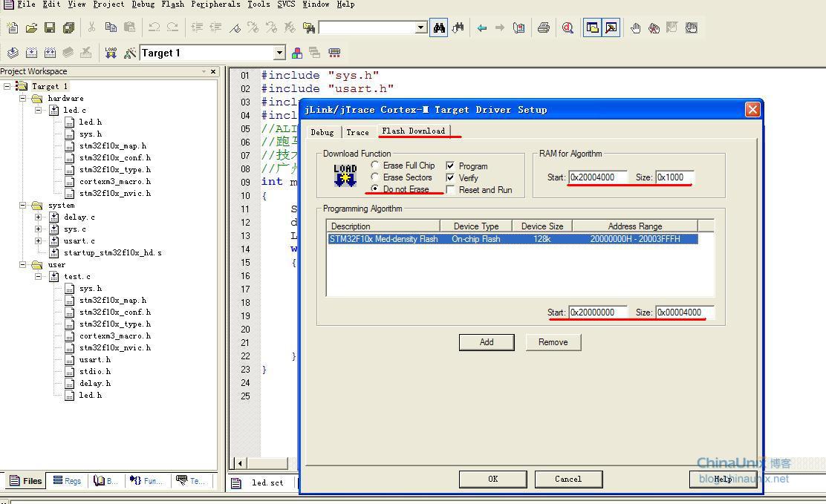Open the find text combo box dropdown
Viewport: 826px width, 504px height.
(421, 27)
